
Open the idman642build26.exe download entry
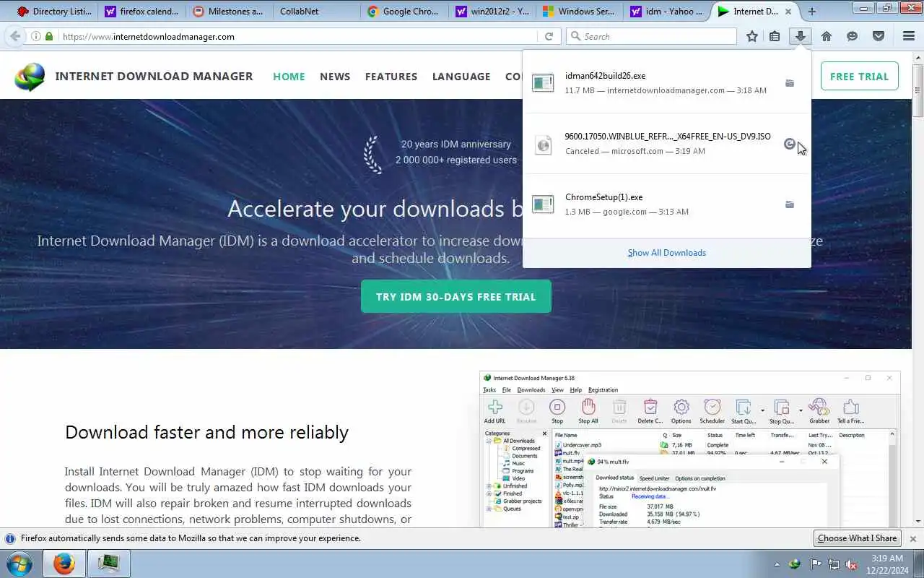point(667,83)
